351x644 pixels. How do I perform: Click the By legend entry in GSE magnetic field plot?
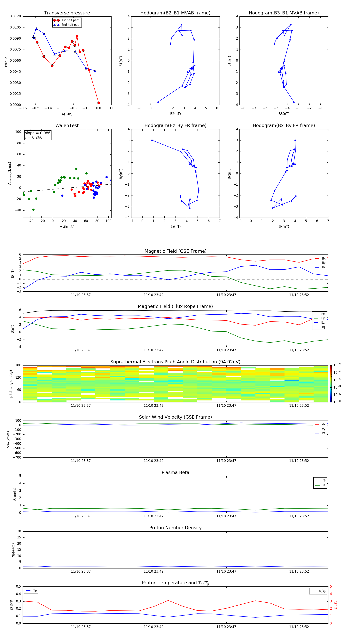pos(320,263)
